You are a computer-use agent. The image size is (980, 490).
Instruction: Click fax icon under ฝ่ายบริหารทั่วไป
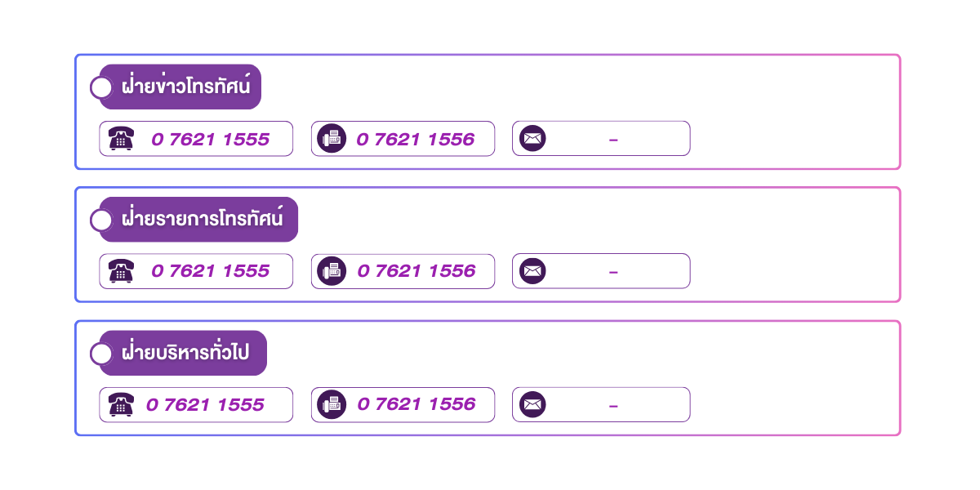pyautogui.click(x=332, y=404)
